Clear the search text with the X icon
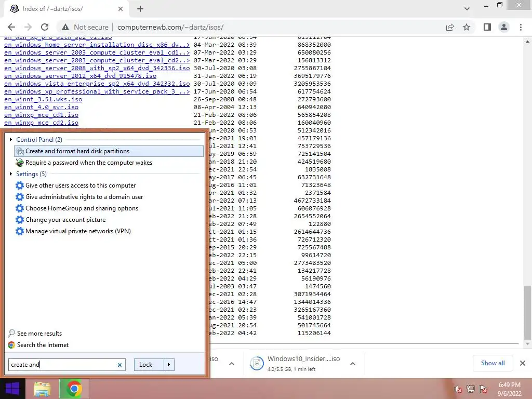The width and height of the screenshot is (532, 399). 120,365
